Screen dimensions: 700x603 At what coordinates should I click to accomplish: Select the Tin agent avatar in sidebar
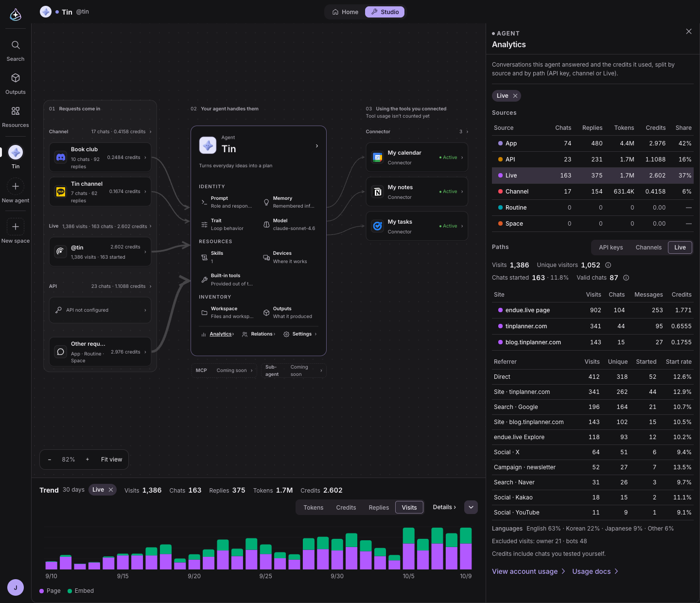(x=16, y=152)
